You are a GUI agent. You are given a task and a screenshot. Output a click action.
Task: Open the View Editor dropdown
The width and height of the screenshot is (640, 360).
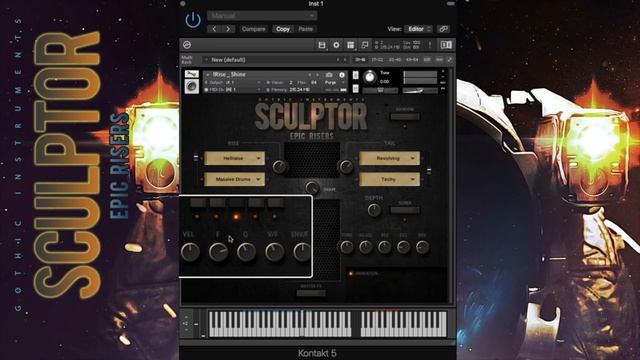click(418, 29)
